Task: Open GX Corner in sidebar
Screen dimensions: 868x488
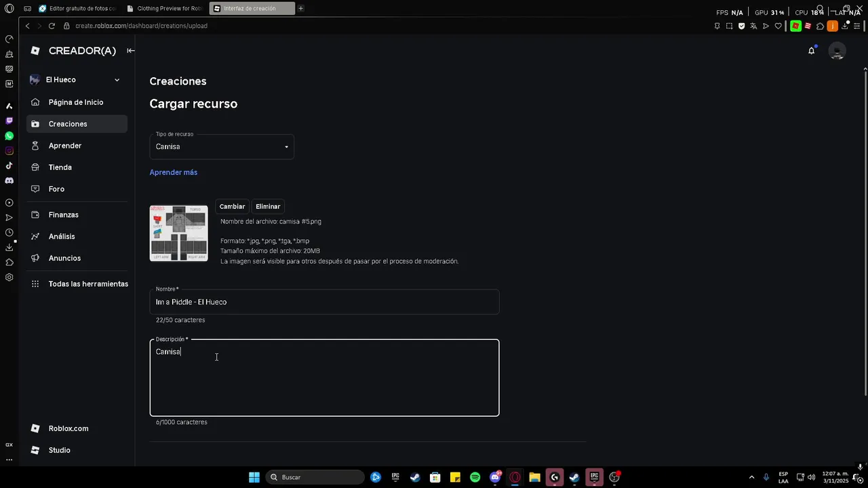Action: 9,445
